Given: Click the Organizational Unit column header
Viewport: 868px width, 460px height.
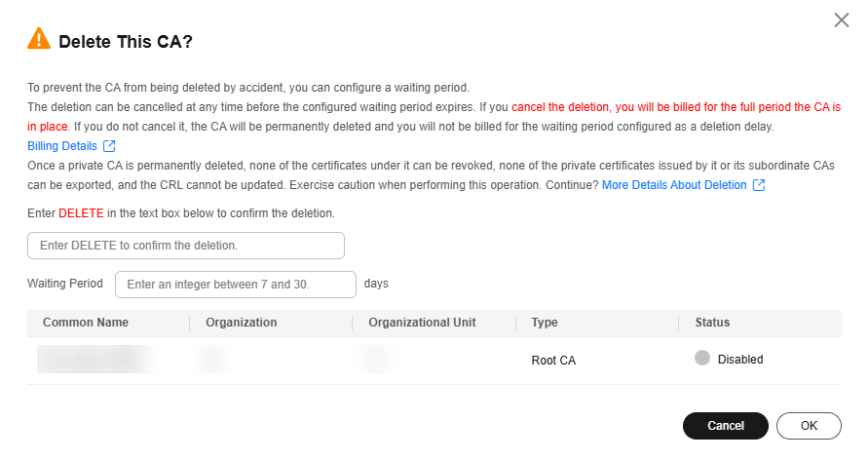Looking at the screenshot, I should point(422,323).
